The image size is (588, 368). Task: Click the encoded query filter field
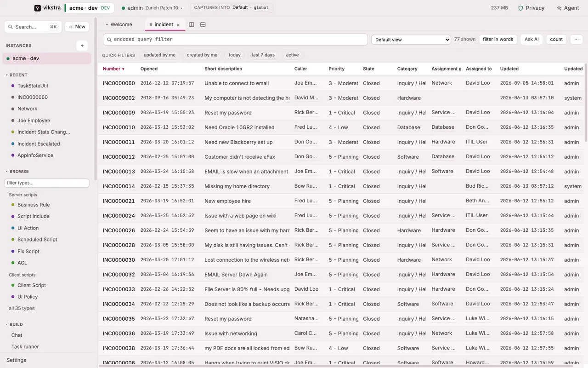tap(235, 40)
